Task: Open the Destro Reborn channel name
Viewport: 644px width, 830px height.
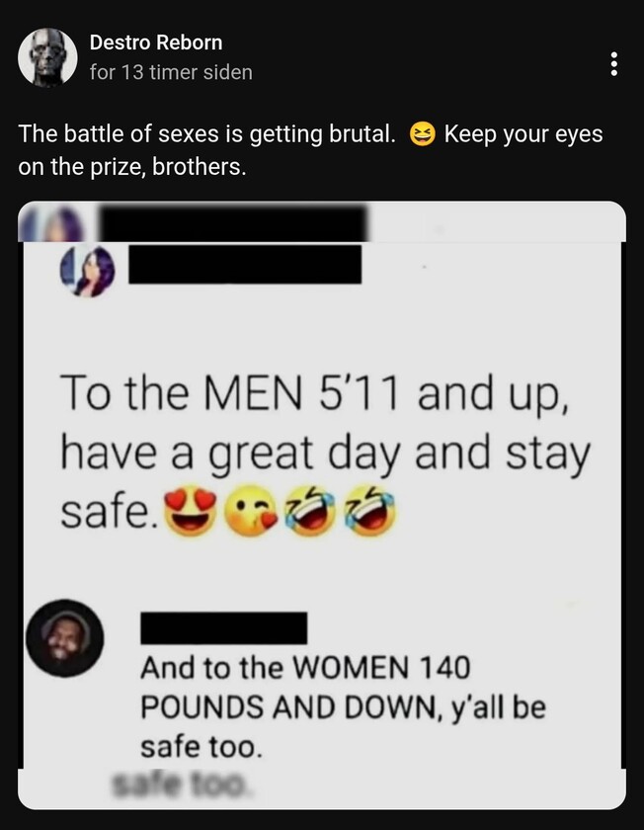Action: click(x=156, y=42)
